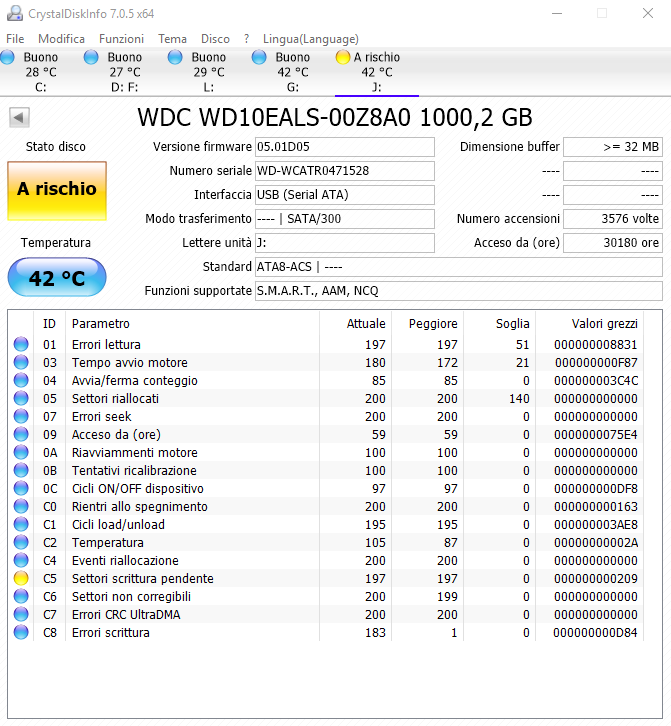Click status orb for Errori seek

21,416
